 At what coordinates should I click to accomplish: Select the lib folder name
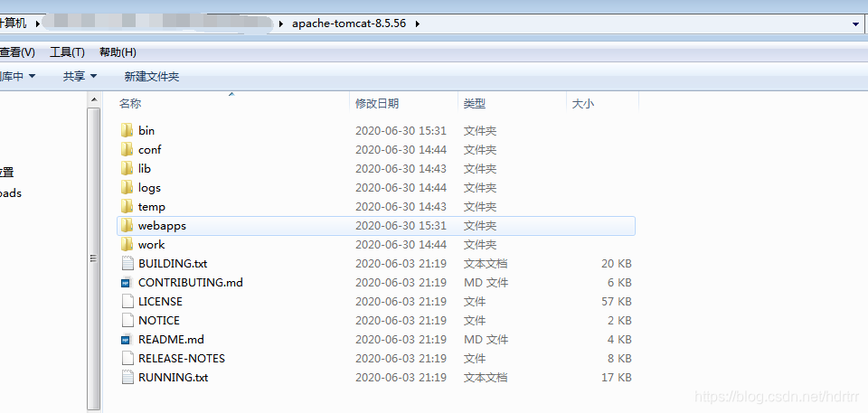145,168
